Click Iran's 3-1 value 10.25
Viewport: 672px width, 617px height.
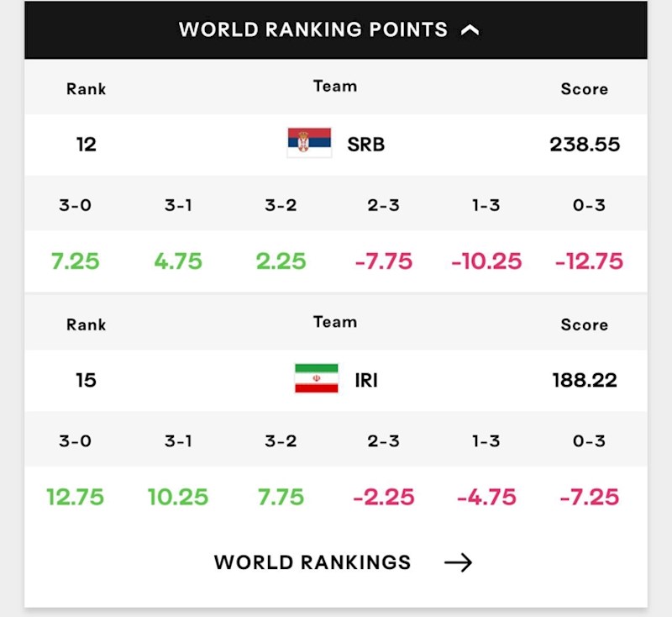coord(178,497)
